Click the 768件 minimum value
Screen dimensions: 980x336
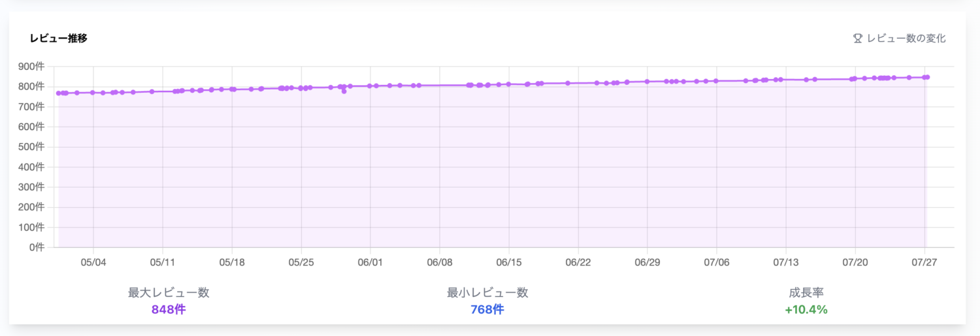coord(487,310)
